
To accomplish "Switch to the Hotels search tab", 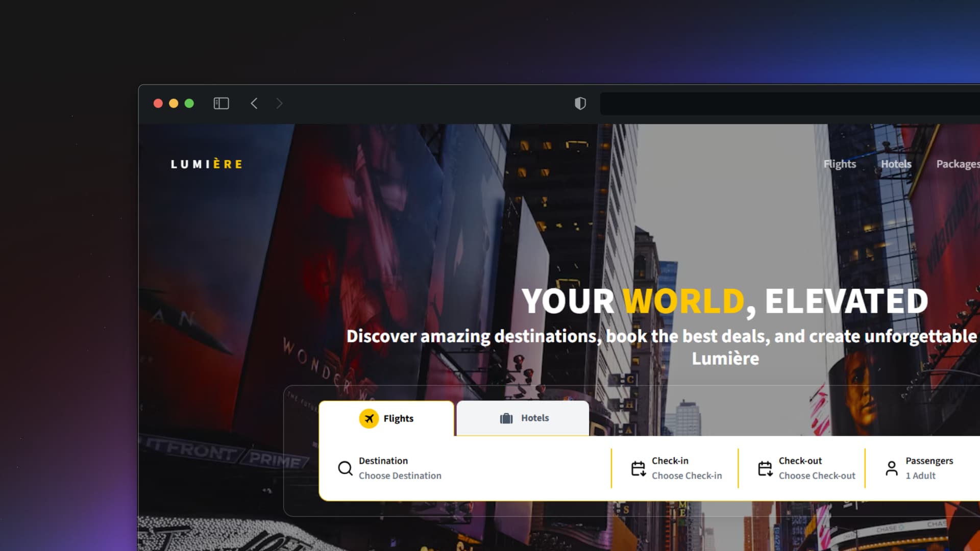I will [x=523, y=418].
